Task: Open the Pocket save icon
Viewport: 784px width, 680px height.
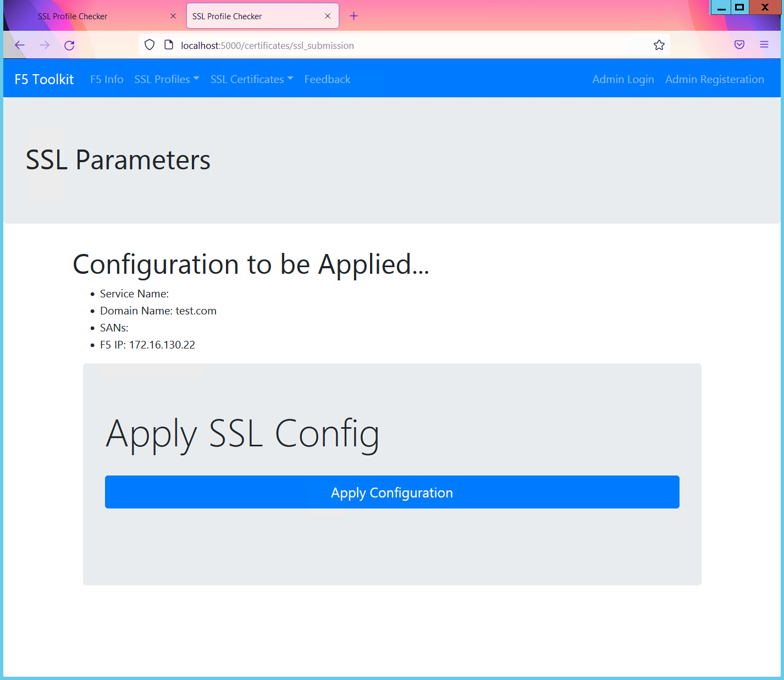Action: [739, 45]
